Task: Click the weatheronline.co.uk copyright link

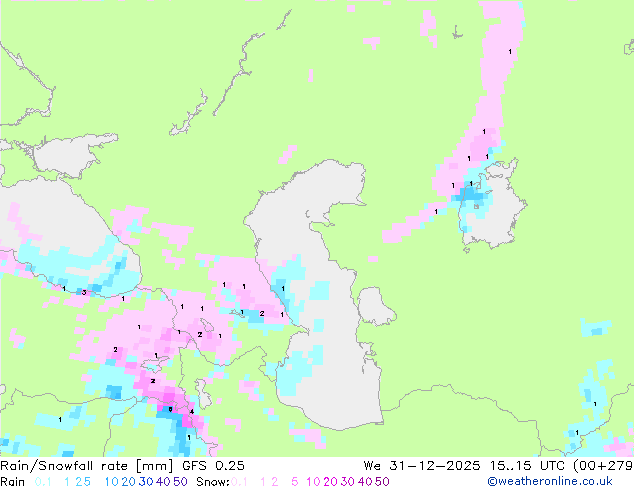Action: (550, 481)
